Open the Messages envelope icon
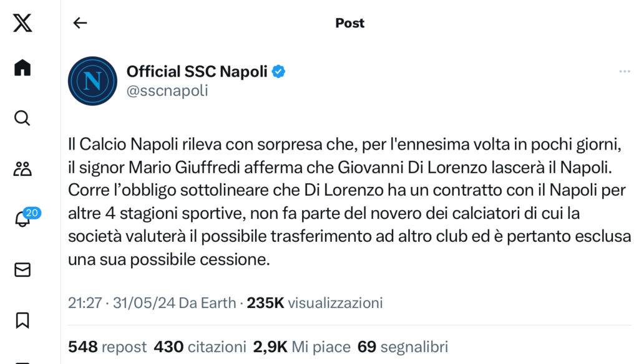This screenshot has height=364, width=639. coord(22,269)
